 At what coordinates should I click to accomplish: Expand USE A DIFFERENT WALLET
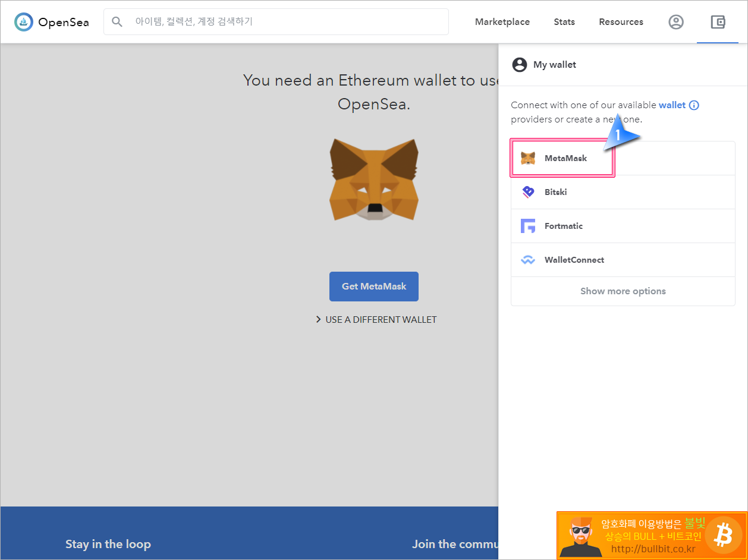coord(376,320)
